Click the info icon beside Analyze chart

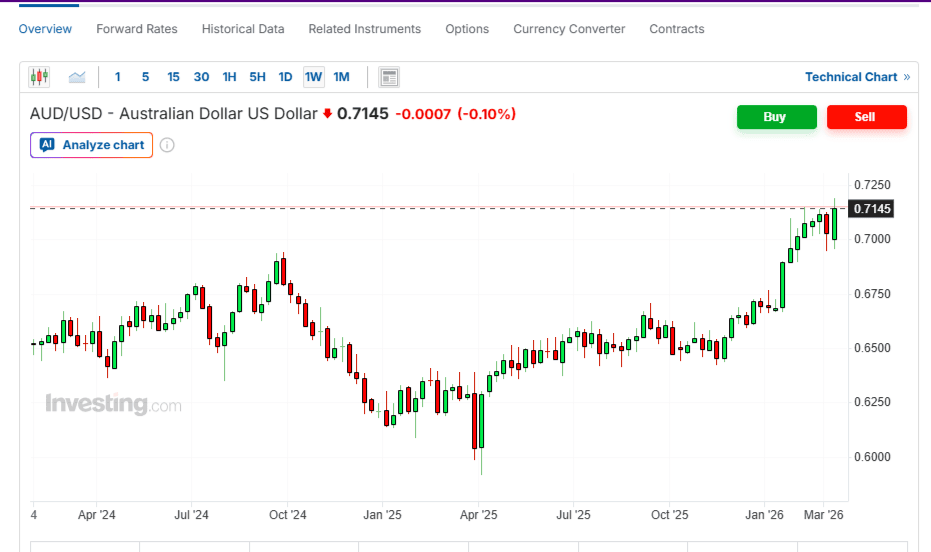tap(167, 145)
